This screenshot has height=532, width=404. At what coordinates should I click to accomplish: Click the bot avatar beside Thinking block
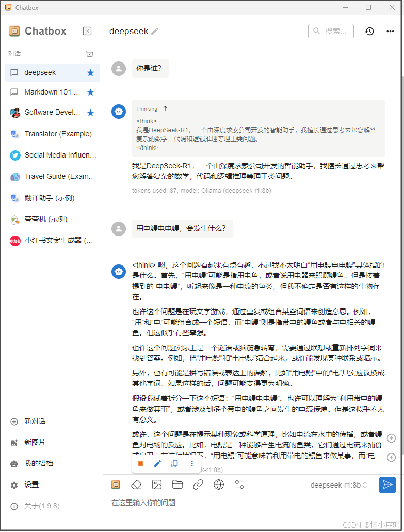click(119, 111)
